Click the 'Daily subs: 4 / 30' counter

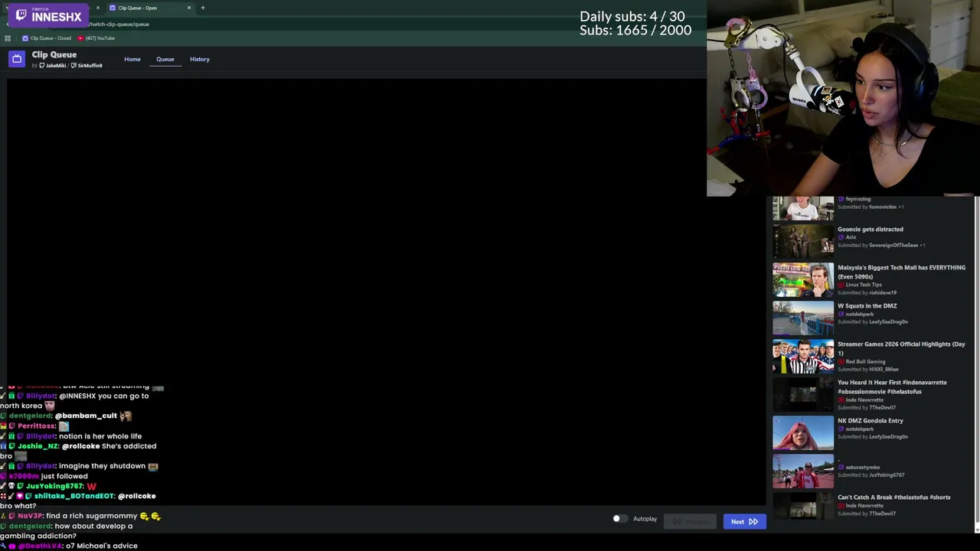(x=632, y=16)
